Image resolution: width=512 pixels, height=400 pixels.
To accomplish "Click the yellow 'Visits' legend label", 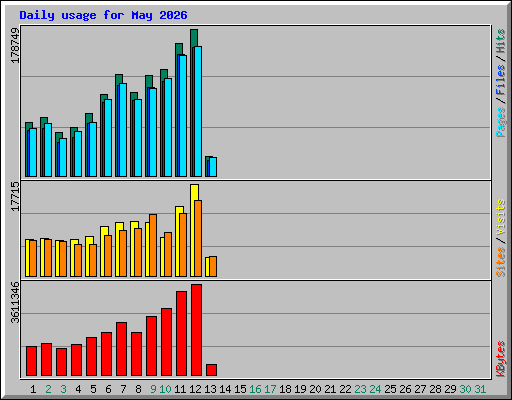I will pos(501,217).
